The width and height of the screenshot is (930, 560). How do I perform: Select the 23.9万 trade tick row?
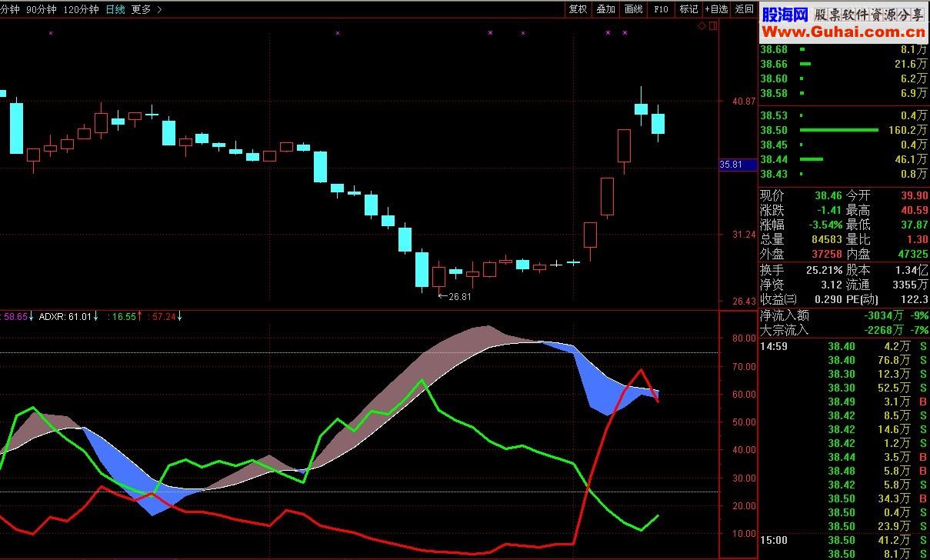coord(844,526)
